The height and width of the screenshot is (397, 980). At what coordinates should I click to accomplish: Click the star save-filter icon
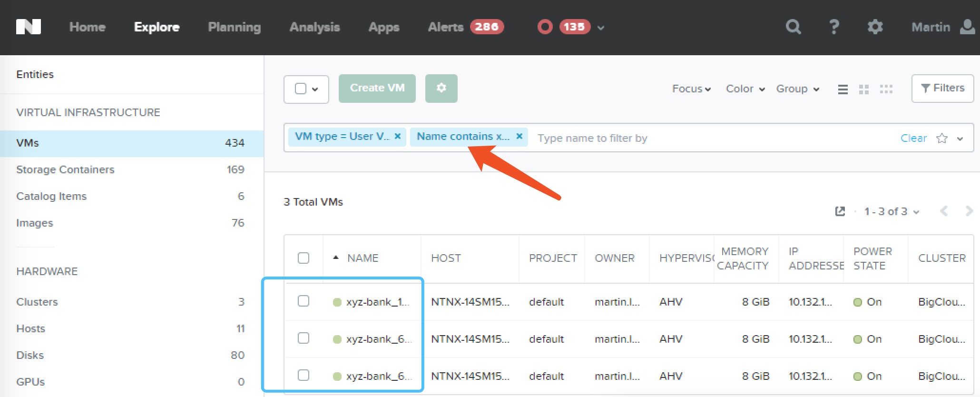941,138
